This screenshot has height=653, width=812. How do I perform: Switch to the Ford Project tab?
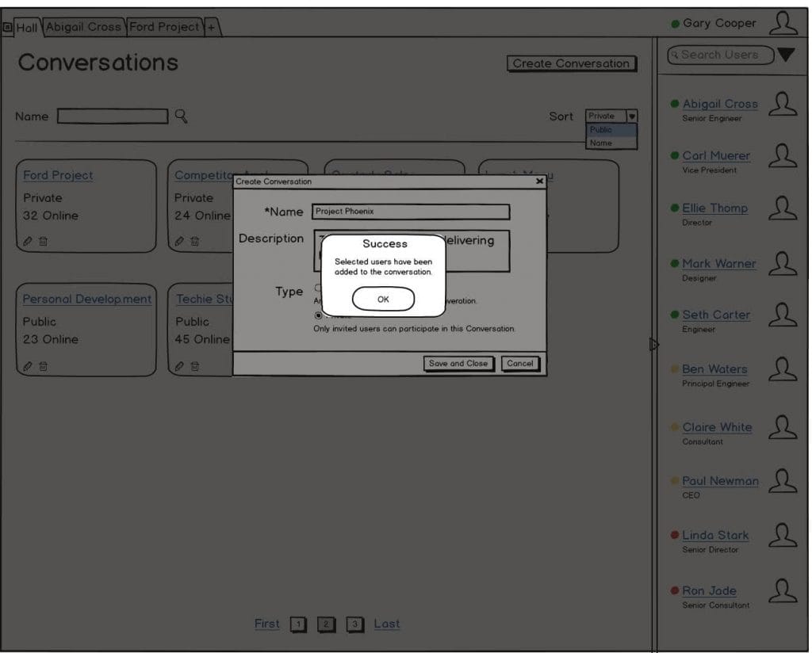coord(164,27)
